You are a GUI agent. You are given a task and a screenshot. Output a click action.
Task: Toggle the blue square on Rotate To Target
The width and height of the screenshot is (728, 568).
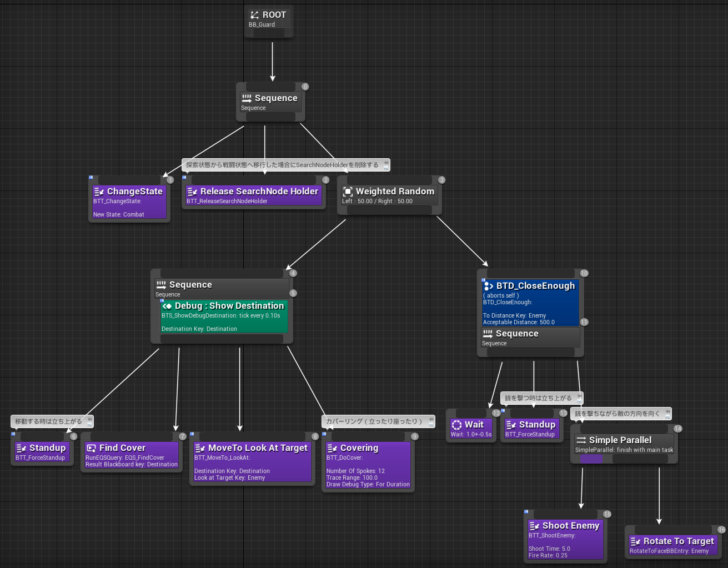630,528
